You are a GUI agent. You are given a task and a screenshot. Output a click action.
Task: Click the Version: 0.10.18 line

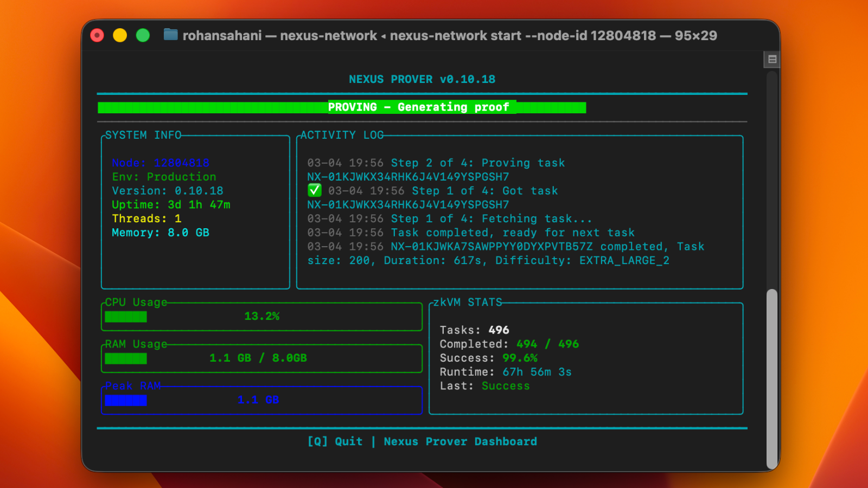[x=168, y=191]
